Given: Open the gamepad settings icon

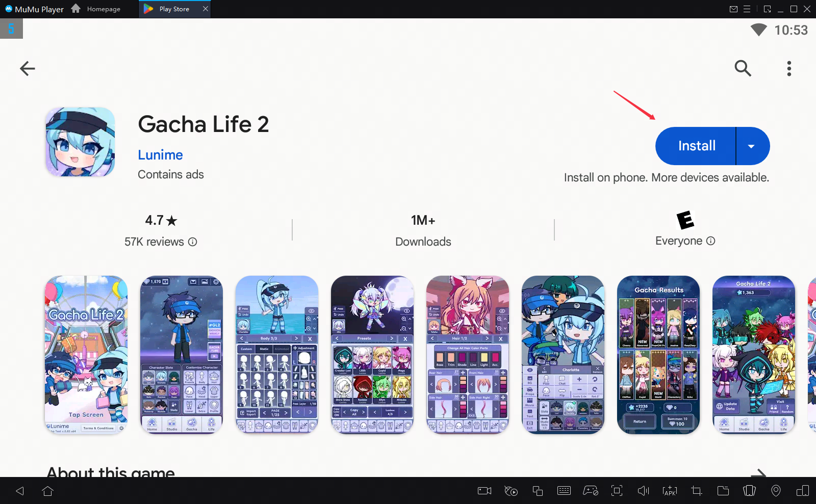Looking at the screenshot, I should click(591, 491).
